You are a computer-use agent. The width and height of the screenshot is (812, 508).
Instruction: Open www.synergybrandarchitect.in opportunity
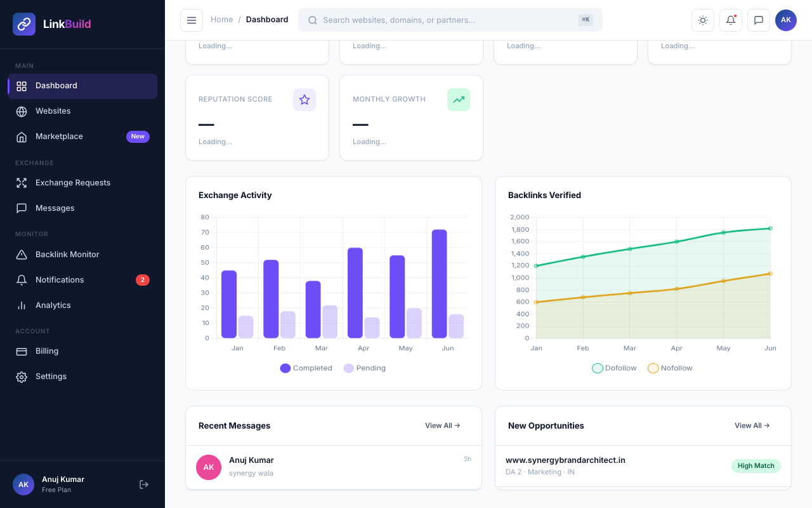643,466
